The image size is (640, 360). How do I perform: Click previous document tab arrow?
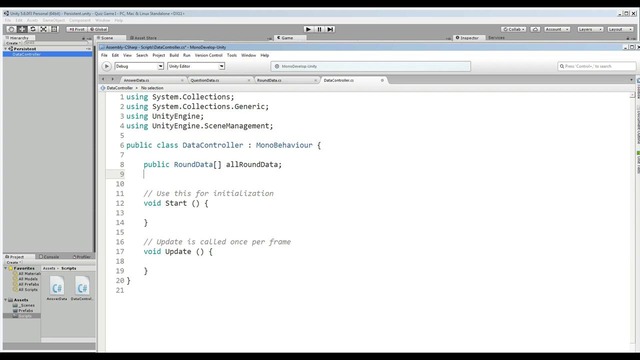tap(103, 79)
